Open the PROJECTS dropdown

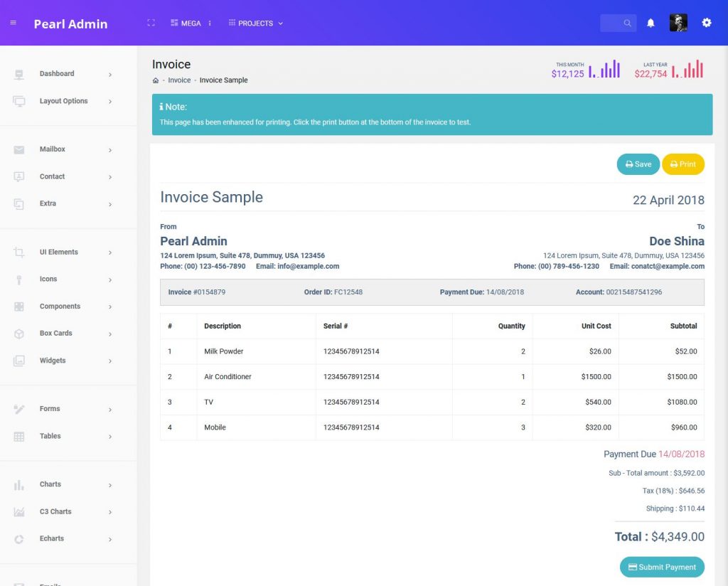pyautogui.click(x=255, y=23)
